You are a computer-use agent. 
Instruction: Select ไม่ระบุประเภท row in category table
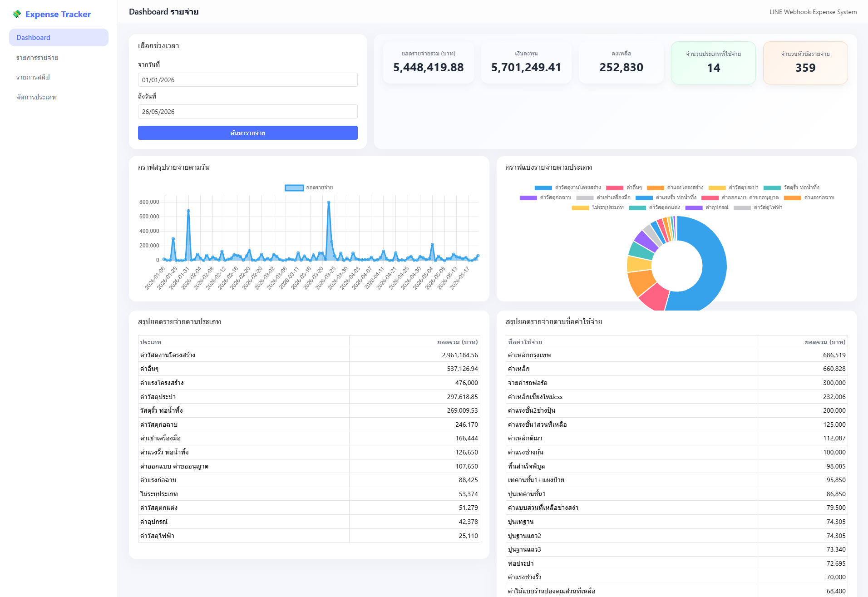point(309,494)
